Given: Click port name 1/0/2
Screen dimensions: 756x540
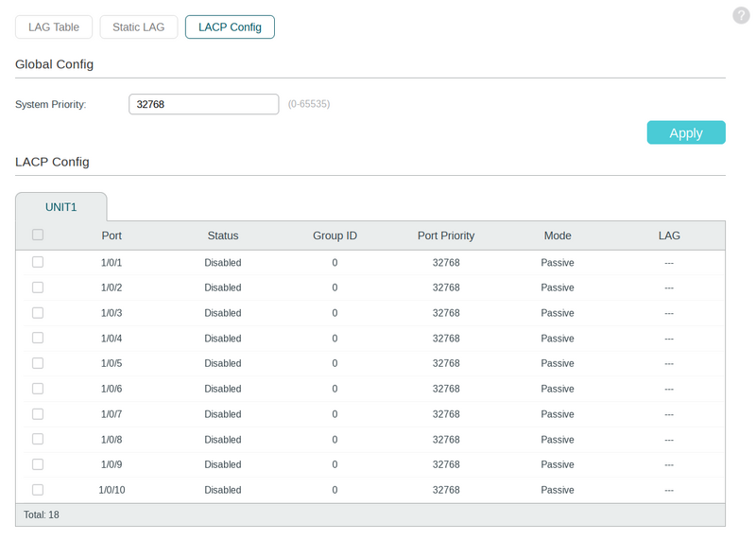Looking at the screenshot, I should 112,287.
